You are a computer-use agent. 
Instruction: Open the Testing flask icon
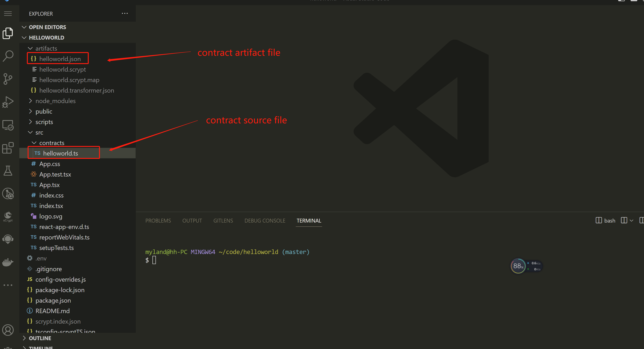8,171
